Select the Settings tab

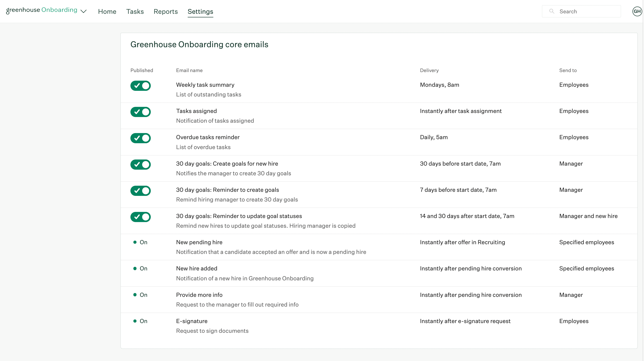tap(201, 12)
